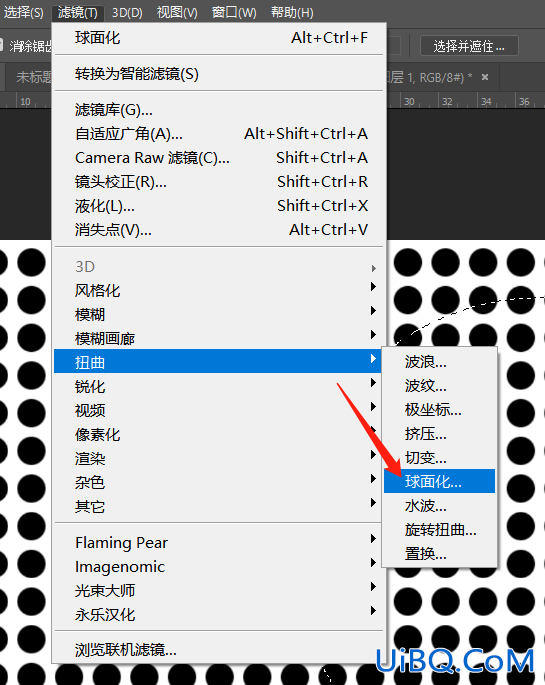Open Camera Raw 滤镜(C)...
Screen dimensions: 545x685
coord(218,158)
